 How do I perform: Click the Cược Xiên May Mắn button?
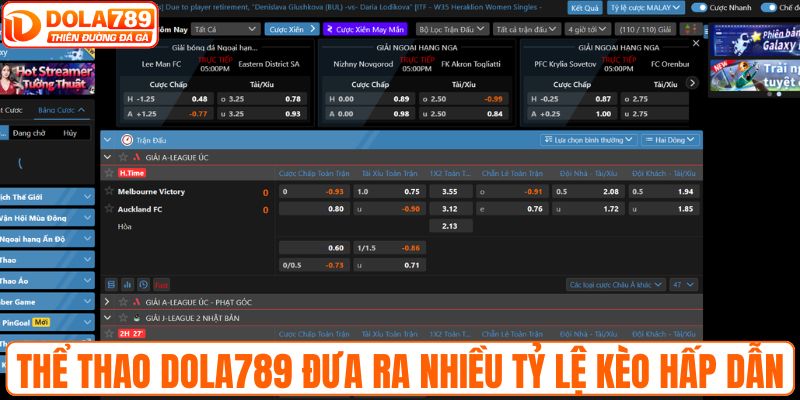click(x=364, y=29)
